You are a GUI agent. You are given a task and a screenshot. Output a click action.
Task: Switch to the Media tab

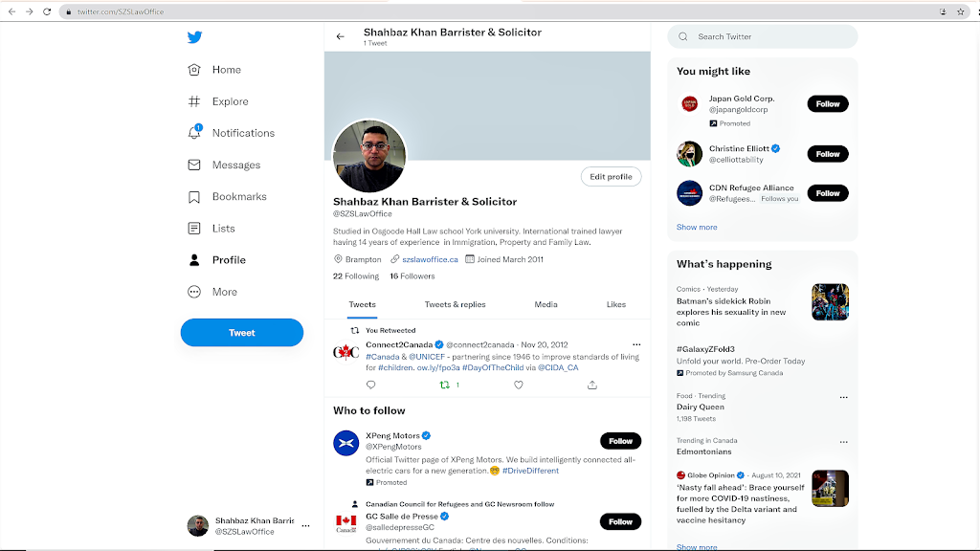546,305
